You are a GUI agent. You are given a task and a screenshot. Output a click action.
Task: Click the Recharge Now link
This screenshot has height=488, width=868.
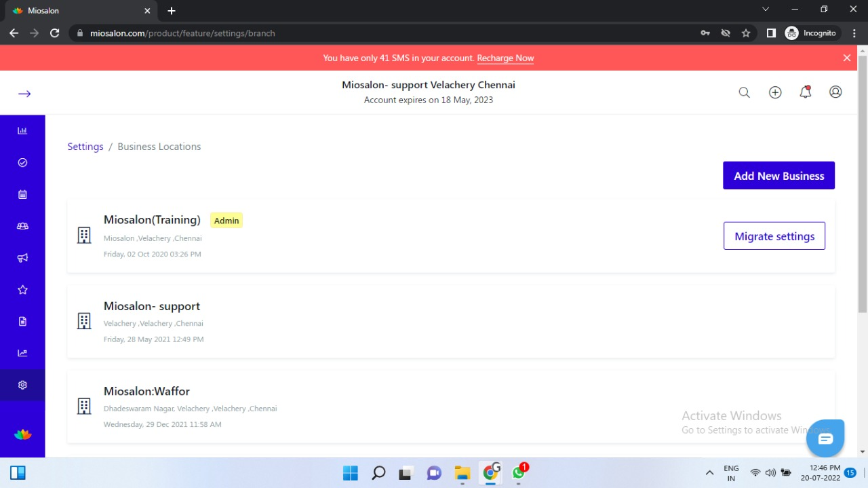coord(505,58)
